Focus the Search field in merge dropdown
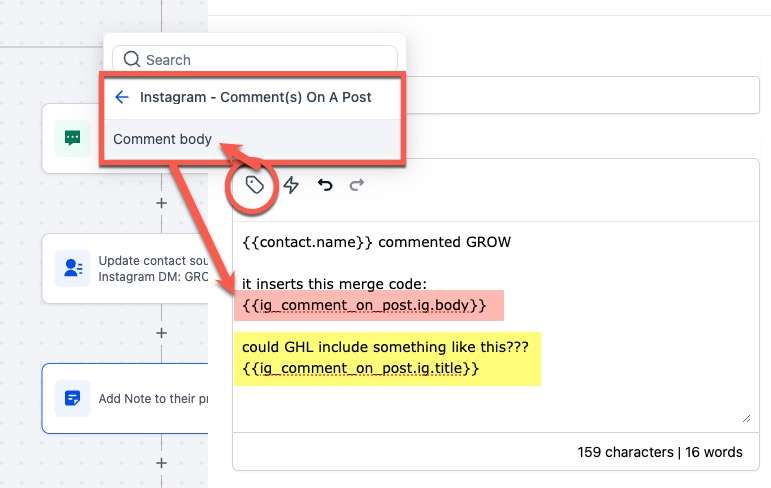The height and width of the screenshot is (488, 771). [265, 60]
